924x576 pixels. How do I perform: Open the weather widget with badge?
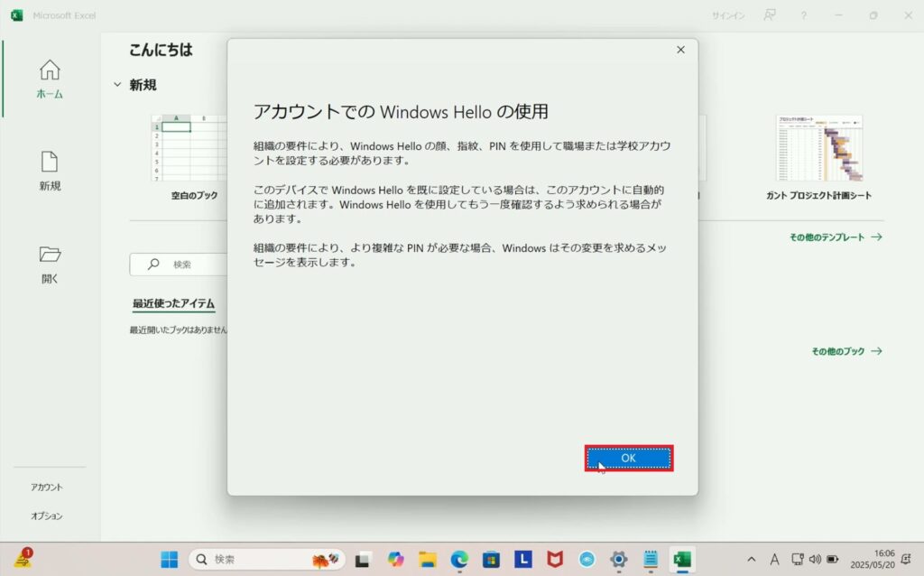[23, 558]
